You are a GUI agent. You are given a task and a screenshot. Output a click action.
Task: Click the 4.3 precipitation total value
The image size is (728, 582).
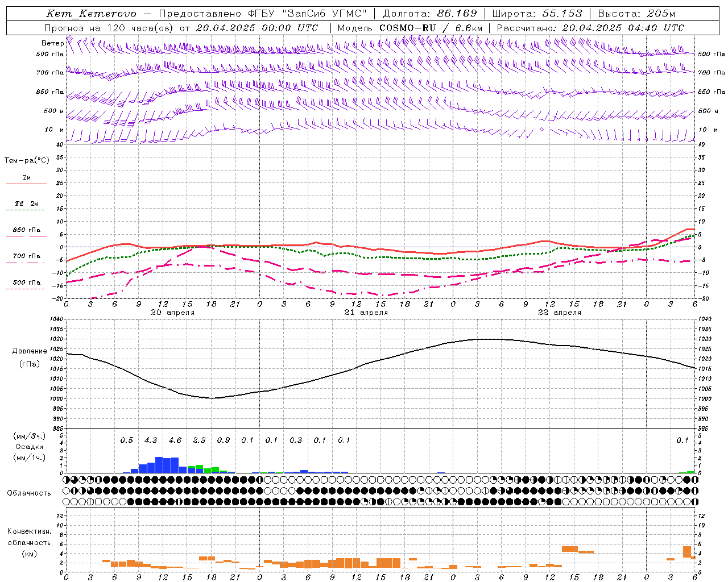pos(151,440)
